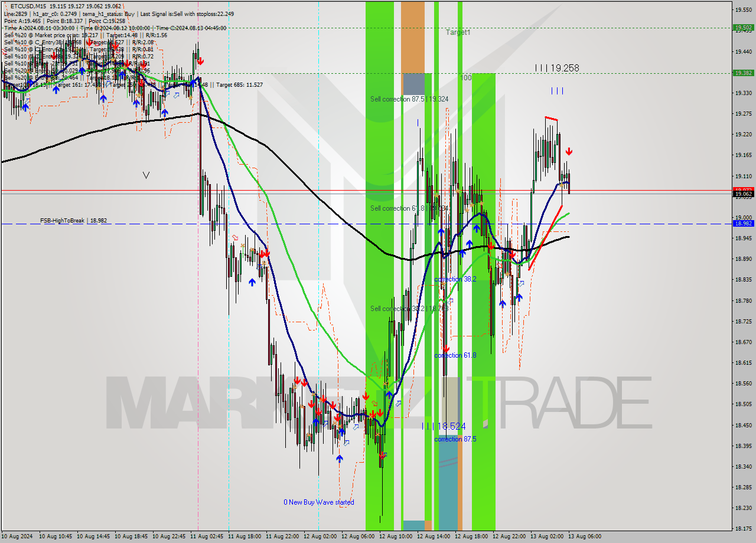Click the '12 Aug 18:00' time label
Image resolution: width=756 pixels, height=543 pixels.
click(471, 537)
